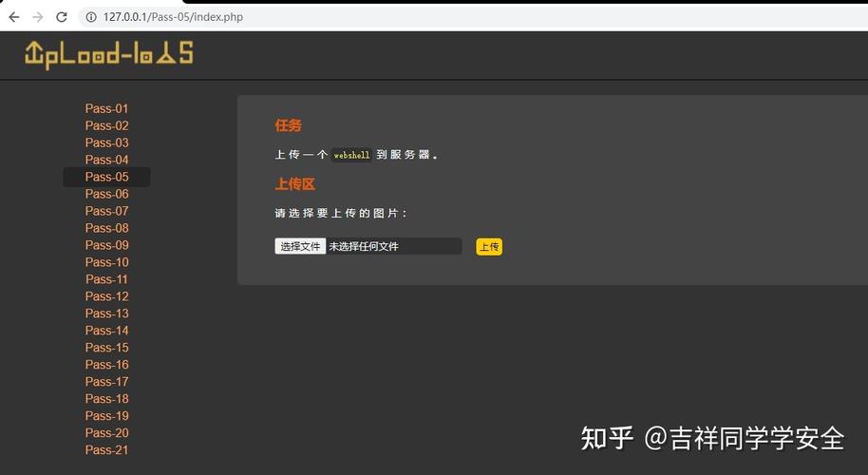The image size is (868, 475).
Task: Navigate to Pass-17
Action: coord(107,382)
